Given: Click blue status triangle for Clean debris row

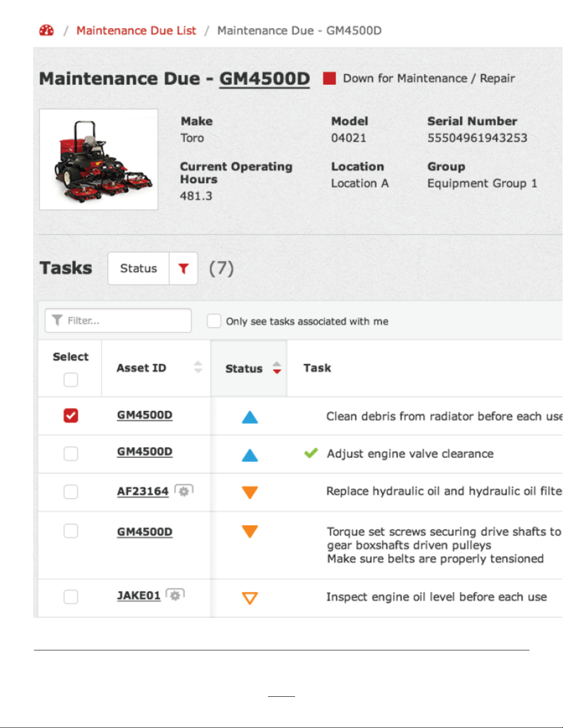Looking at the screenshot, I should (250, 417).
